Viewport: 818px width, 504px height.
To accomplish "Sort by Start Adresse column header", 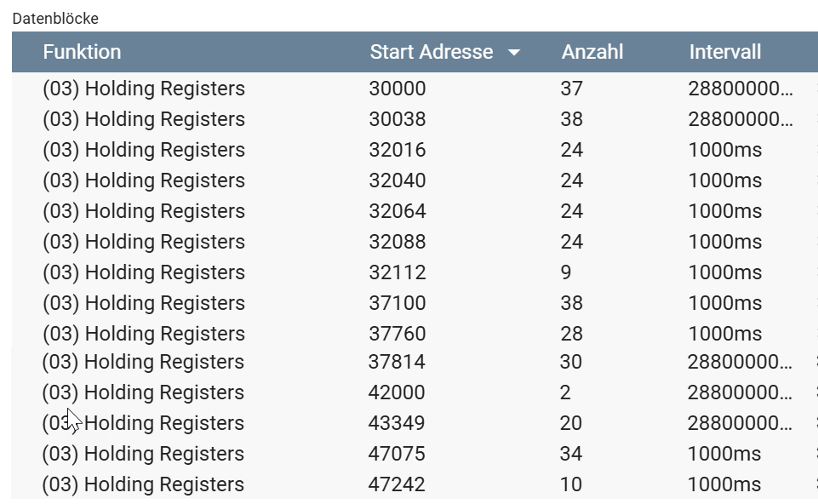I will click(431, 52).
